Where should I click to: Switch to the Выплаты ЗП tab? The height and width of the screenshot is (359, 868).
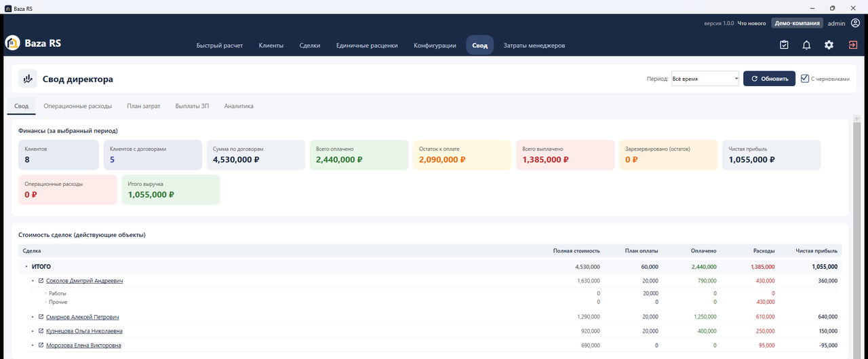coord(192,106)
